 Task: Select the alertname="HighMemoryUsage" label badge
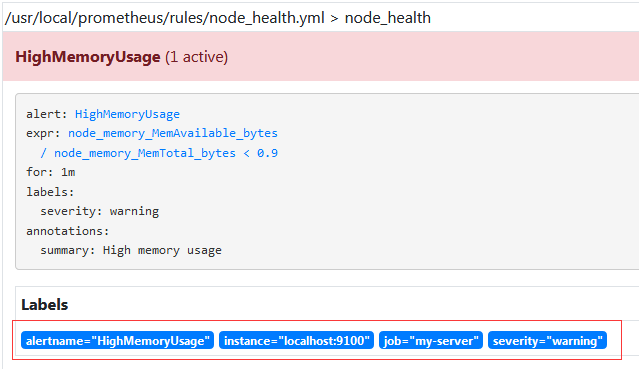117,340
